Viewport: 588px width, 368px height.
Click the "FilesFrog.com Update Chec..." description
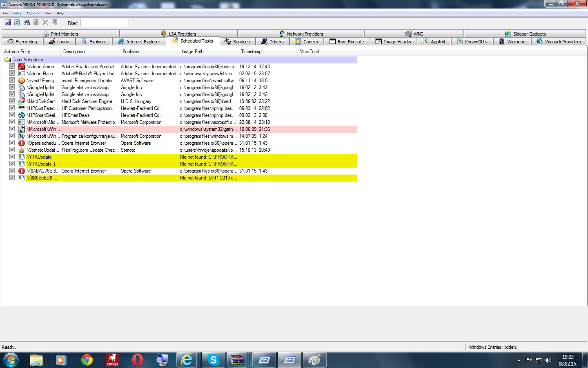point(90,150)
